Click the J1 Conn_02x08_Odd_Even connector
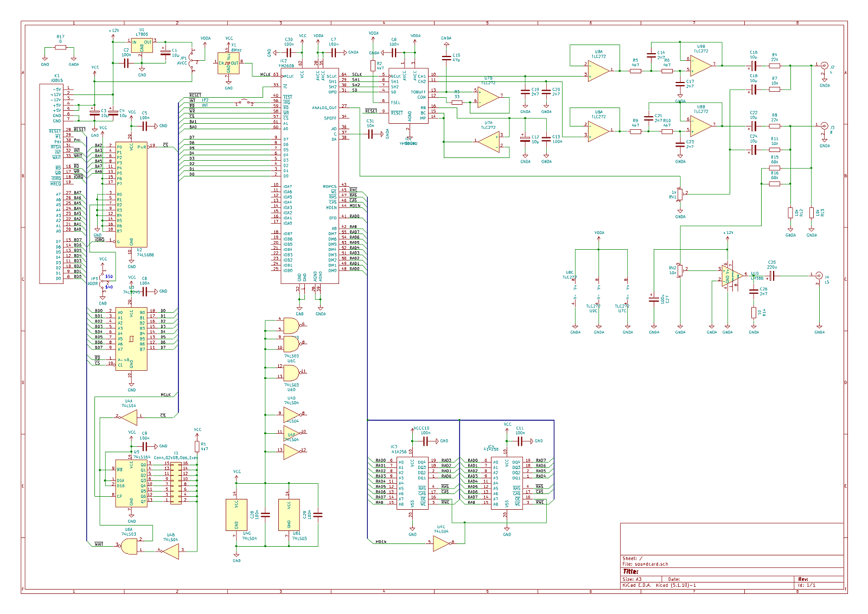Image resolution: width=868 pixels, height=614 pixels. [176, 482]
